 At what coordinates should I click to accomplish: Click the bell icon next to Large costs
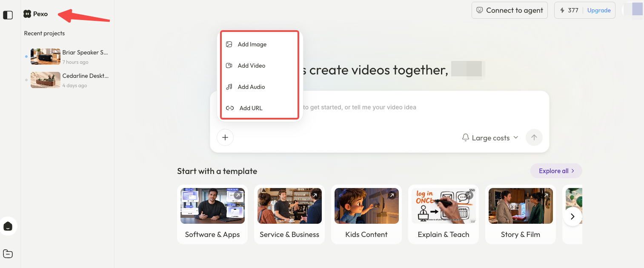(466, 138)
